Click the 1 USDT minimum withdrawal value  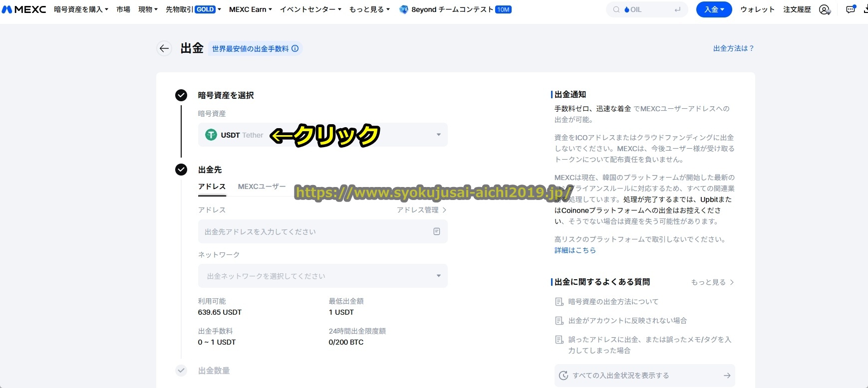coord(341,312)
